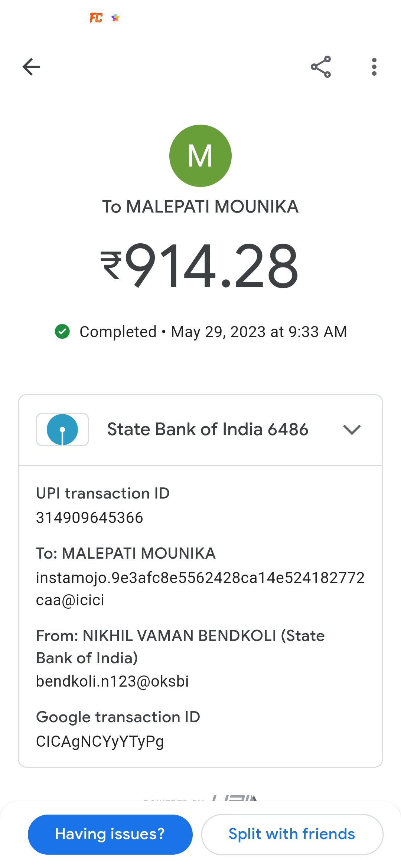Go back using the arrow icon

click(x=32, y=67)
